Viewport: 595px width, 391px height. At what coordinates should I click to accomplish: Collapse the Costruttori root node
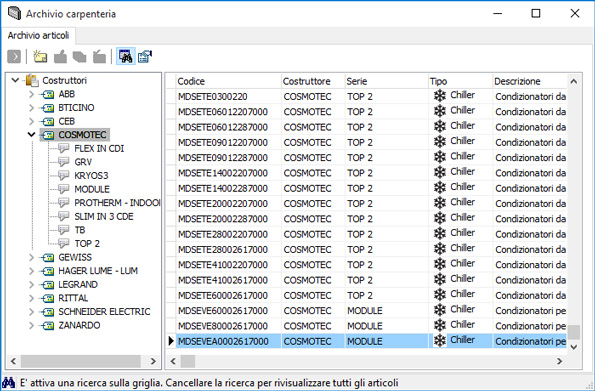[16, 80]
